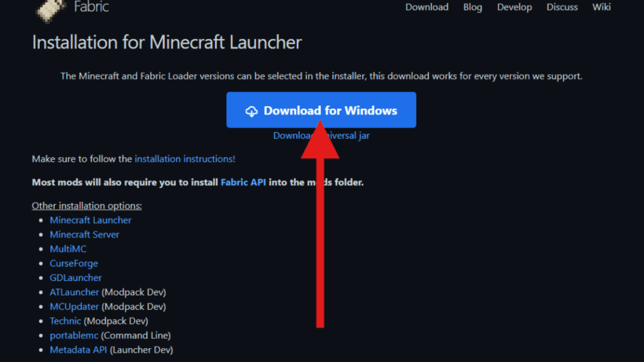Select the Minecraft Server installation option
This screenshot has width=644, height=362.
(84, 234)
